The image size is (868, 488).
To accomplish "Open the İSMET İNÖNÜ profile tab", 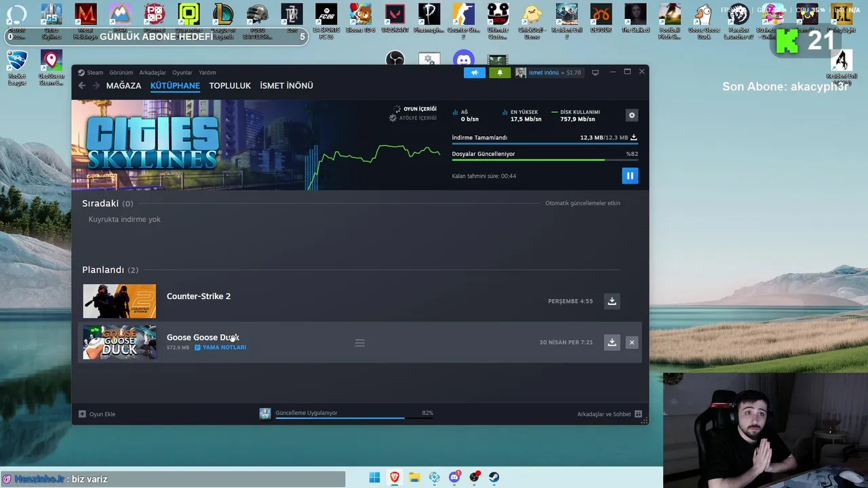I will pos(286,86).
